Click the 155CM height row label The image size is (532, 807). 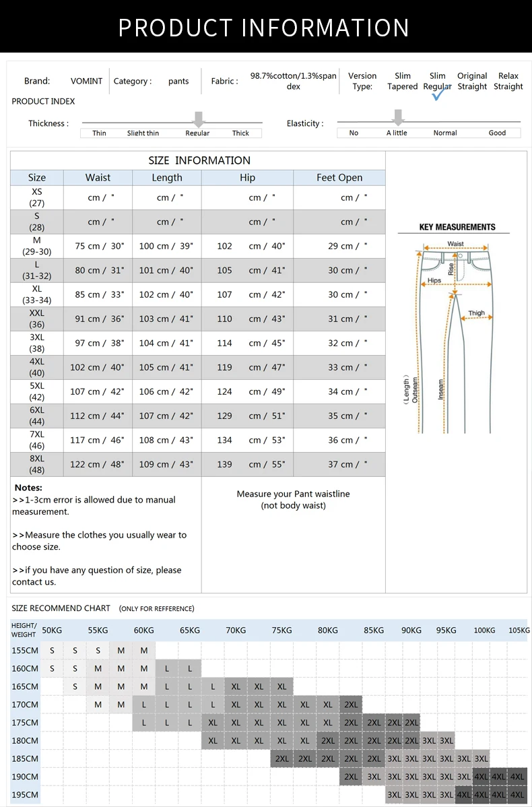pyautogui.click(x=25, y=651)
